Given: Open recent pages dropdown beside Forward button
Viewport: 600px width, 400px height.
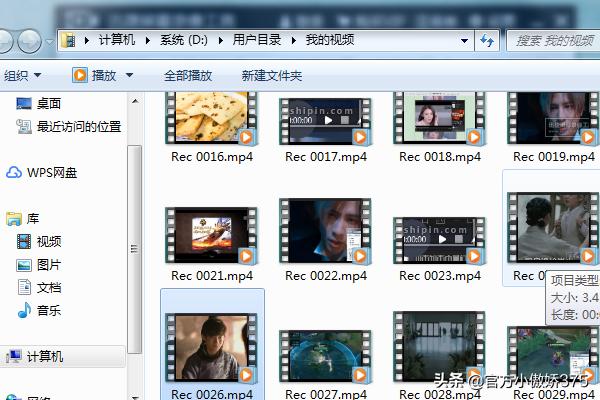Looking at the screenshot, I should tap(50, 41).
